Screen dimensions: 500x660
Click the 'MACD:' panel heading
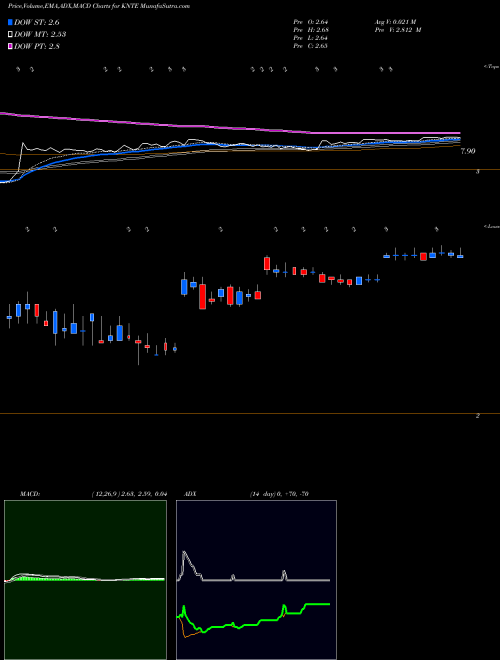click(x=30, y=494)
